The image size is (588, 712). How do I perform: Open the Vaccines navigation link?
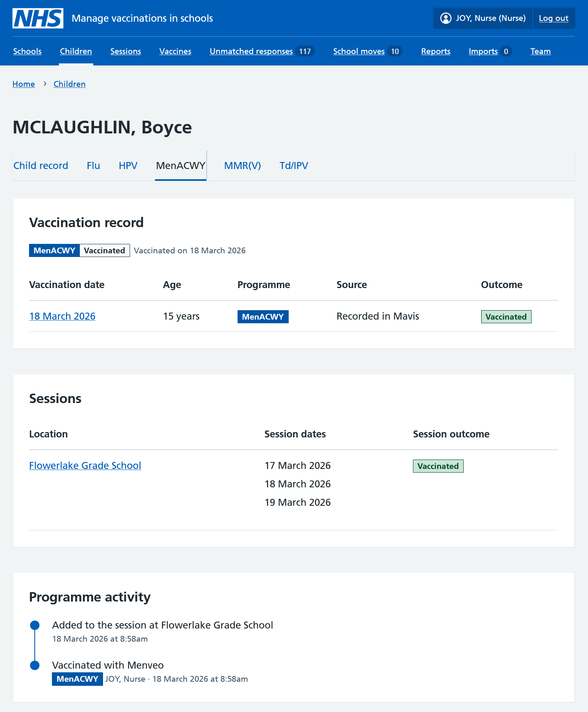tap(175, 52)
